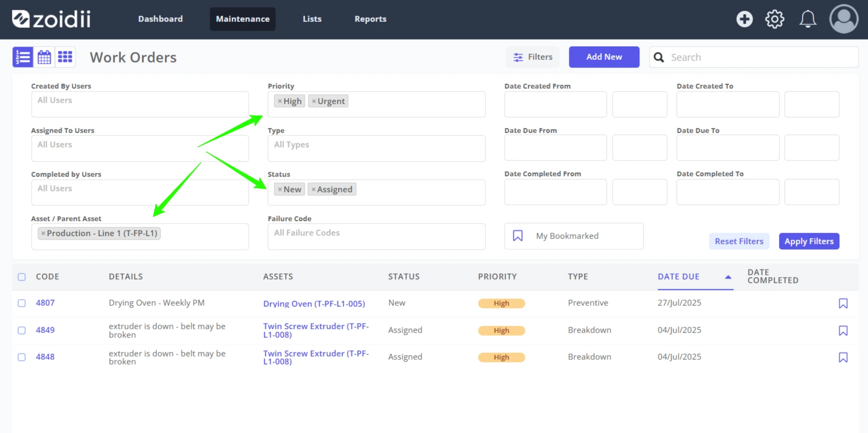Check the box for order 4848

coord(22,357)
